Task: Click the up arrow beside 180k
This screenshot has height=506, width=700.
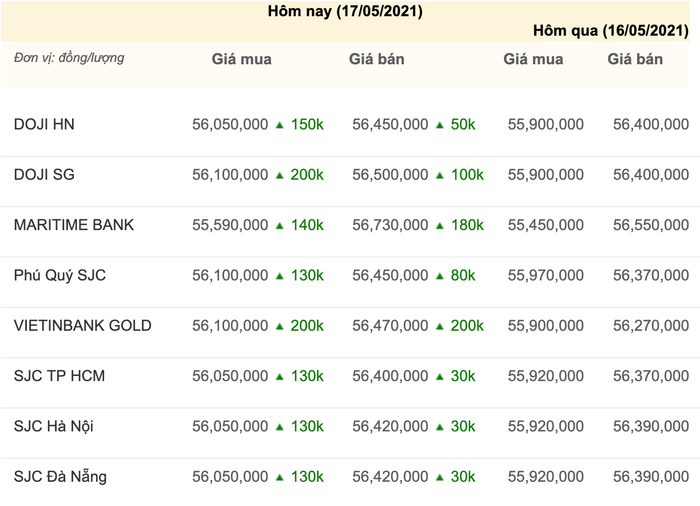Action: click(x=440, y=226)
